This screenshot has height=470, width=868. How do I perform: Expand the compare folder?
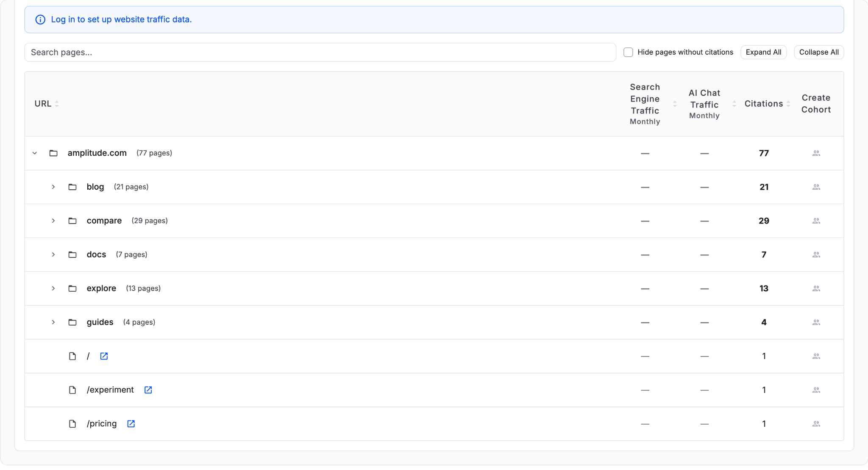pyautogui.click(x=53, y=221)
